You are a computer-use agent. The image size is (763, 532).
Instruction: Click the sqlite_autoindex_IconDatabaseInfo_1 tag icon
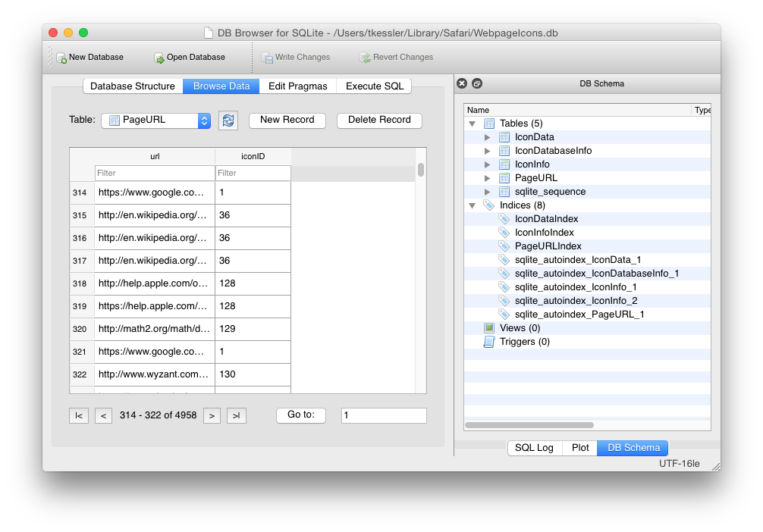coord(504,274)
